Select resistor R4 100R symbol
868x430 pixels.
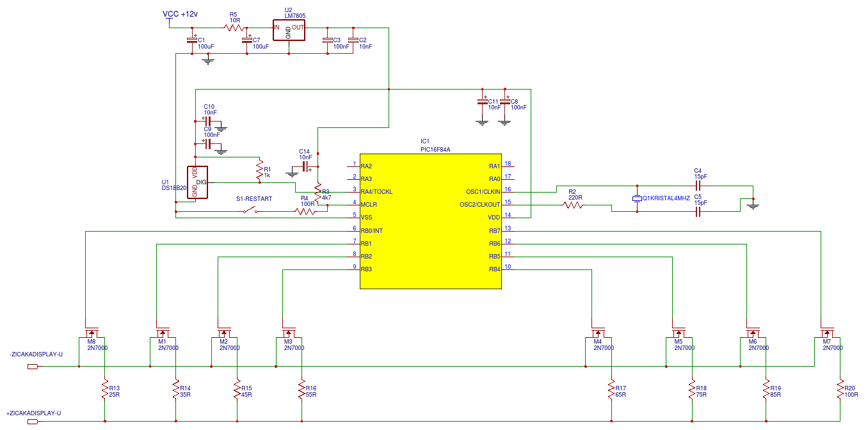click(x=306, y=211)
